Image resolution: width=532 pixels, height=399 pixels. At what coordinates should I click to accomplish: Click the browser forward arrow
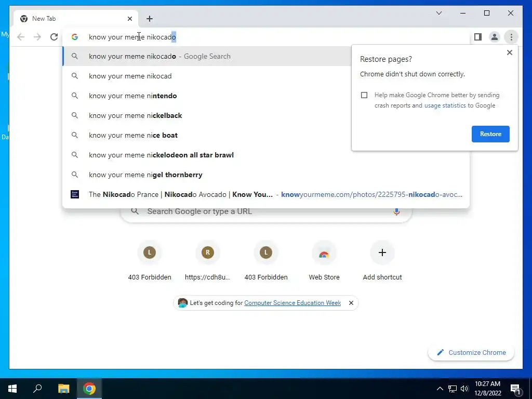coord(37,37)
